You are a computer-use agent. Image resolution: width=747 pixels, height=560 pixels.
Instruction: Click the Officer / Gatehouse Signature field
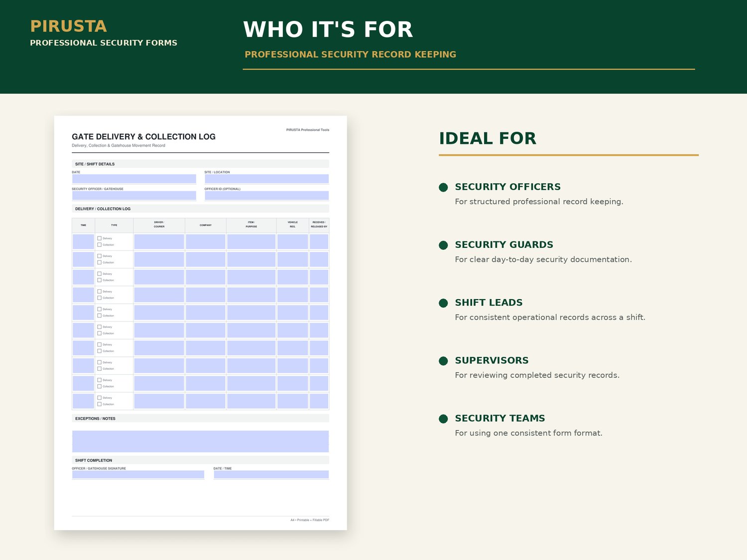click(x=138, y=475)
